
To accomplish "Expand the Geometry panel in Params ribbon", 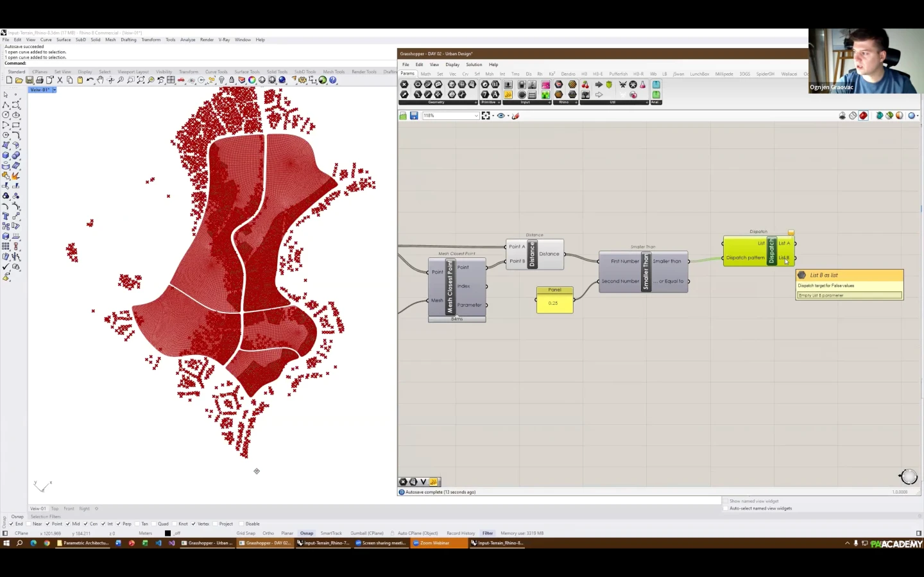I will point(475,102).
